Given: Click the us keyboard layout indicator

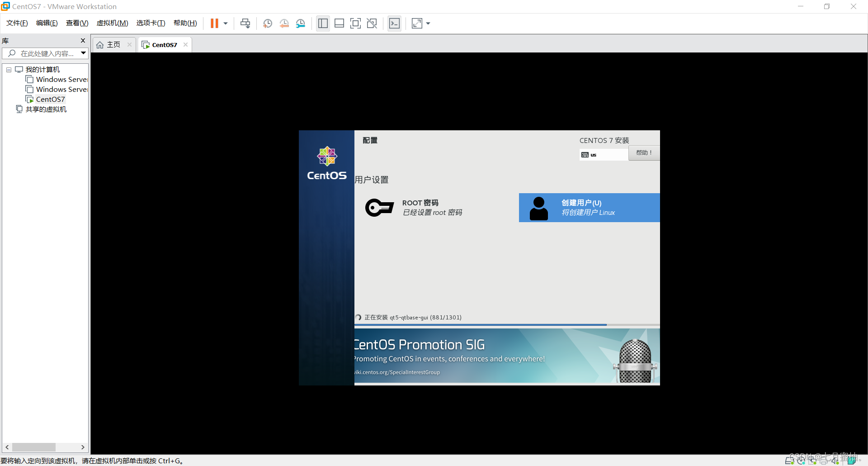Looking at the screenshot, I should [x=604, y=155].
